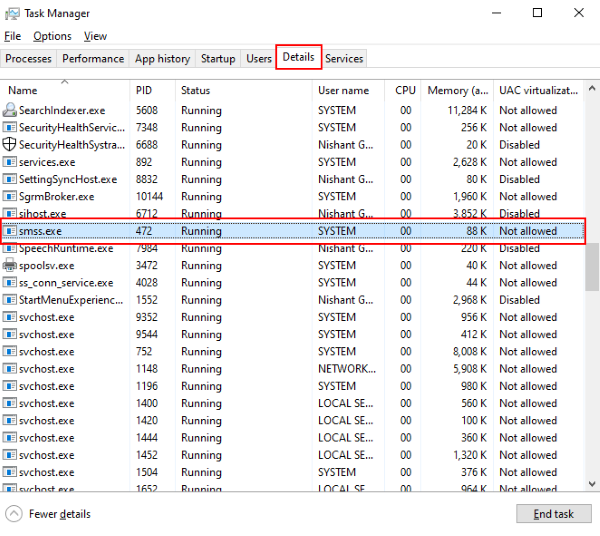Viewport: 600px width, 536px height.
Task: Click the scrollbar up arrow
Action: [592, 88]
